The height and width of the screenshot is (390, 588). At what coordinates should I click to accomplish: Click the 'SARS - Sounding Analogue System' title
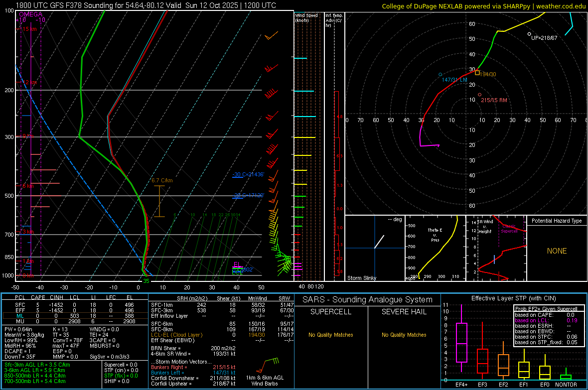[368, 300]
